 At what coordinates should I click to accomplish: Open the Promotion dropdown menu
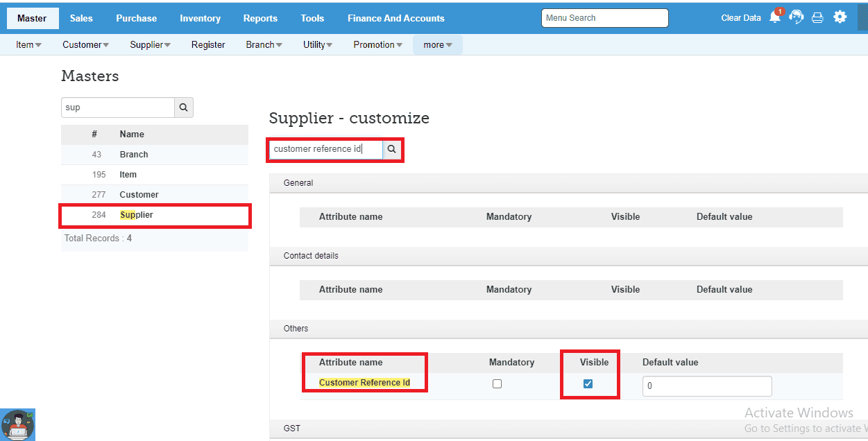(x=378, y=45)
